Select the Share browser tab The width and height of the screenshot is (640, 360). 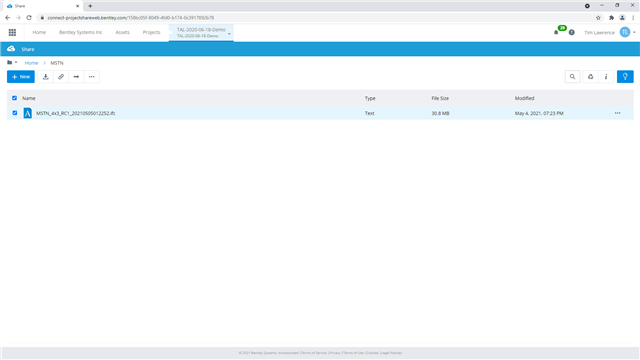(41, 6)
